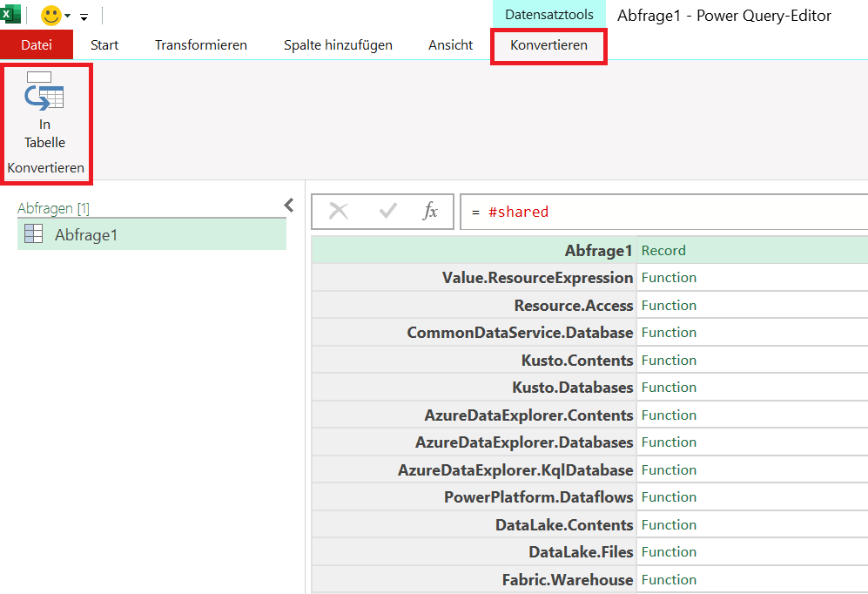Open Function link for DataLake.Contents
This screenshot has height=594, width=868.
pyautogui.click(x=669, y=524)
